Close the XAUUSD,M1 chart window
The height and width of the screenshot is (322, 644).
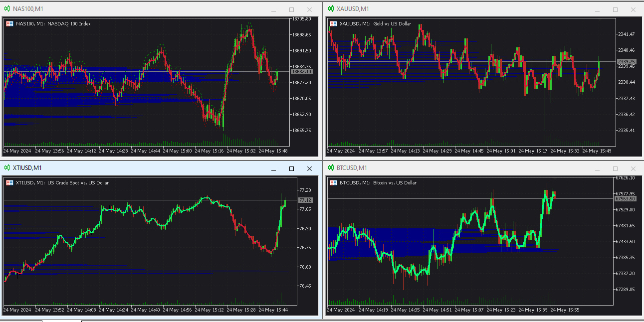click(x=633, y=9)
